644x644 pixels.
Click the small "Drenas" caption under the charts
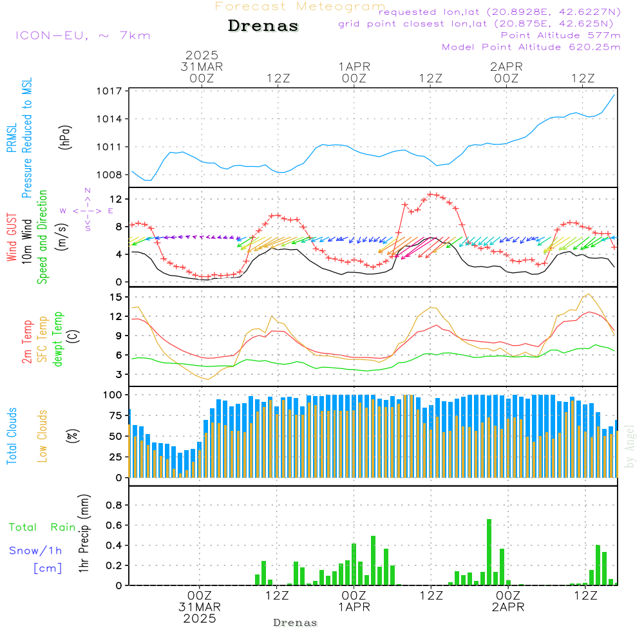click(x=296, y=623)
